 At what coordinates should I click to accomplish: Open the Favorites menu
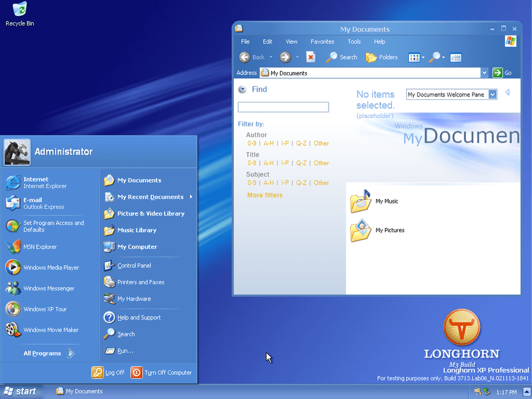[322, 41]
